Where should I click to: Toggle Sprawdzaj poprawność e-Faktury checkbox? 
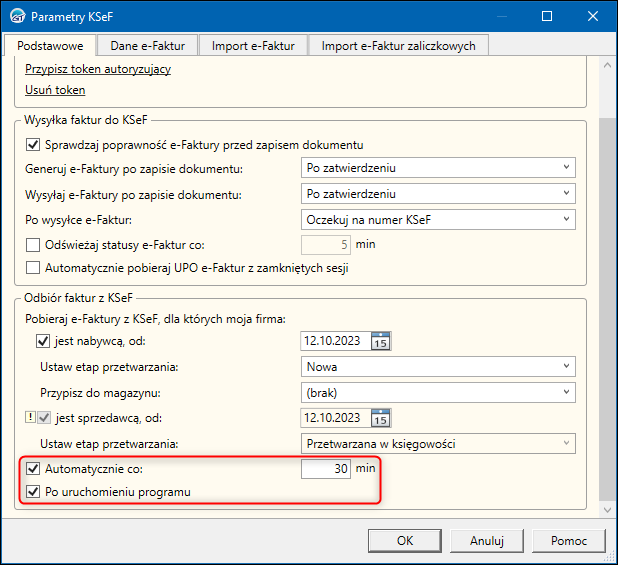pyautogui.click(x=33, y=145)
